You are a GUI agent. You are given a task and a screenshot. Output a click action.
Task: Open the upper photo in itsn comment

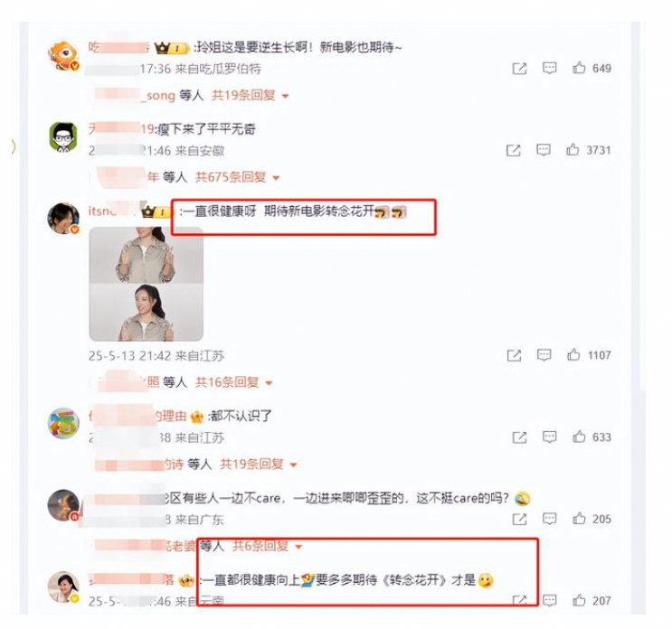click(x=147, y=255)
